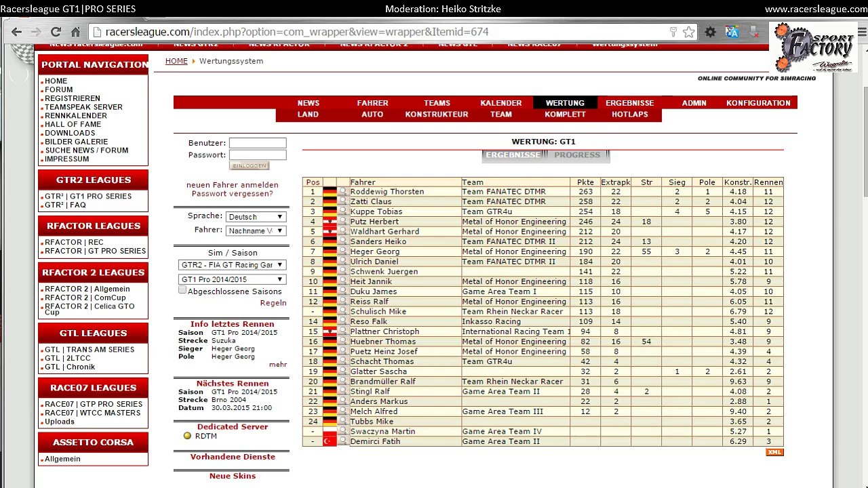This screenshot has width=868, height=488.
Task: Click team name Inkasso Racing
Action: coord(492,322)
